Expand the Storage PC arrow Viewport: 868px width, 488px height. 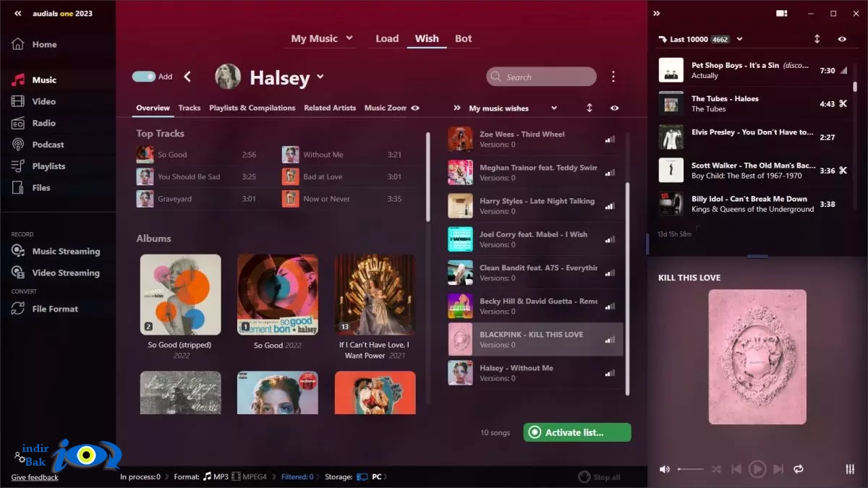(x=386, y=476)
